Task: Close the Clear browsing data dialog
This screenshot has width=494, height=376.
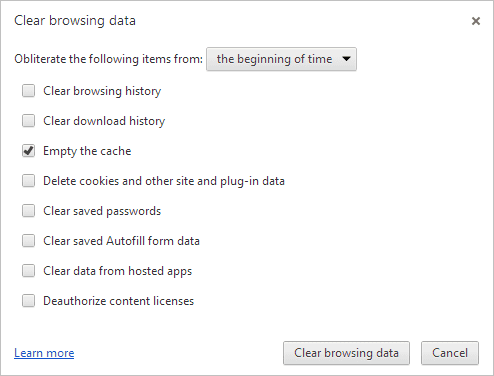Action: click(x=476, y=21)
